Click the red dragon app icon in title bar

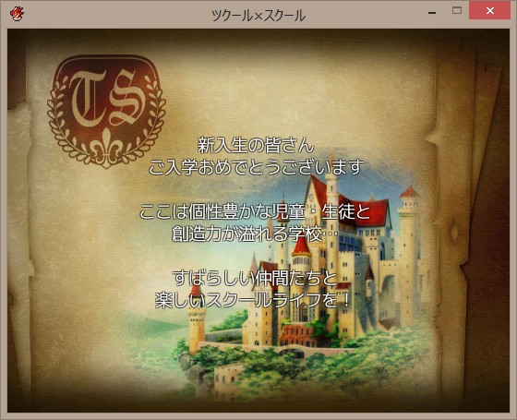17,14
